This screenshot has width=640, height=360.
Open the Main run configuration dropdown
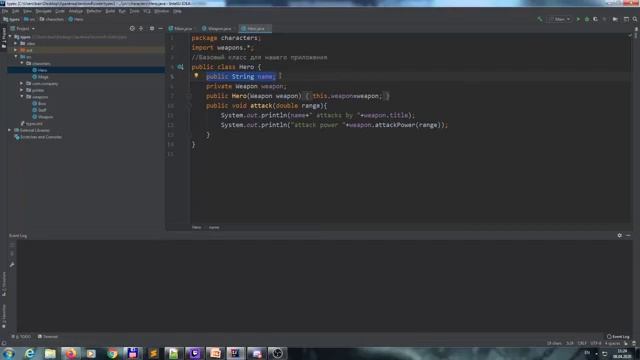pyautogui.click(x=560, y=19)
